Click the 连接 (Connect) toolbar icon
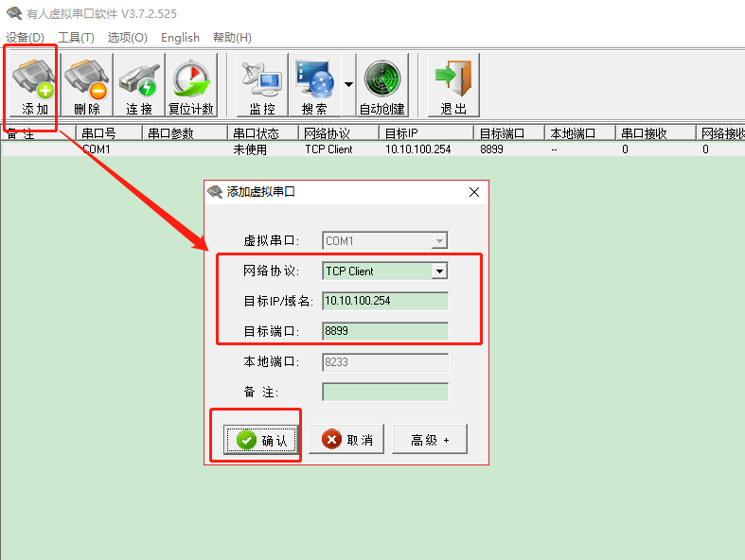This screenshot has width=745, height=560. (138, 83)
